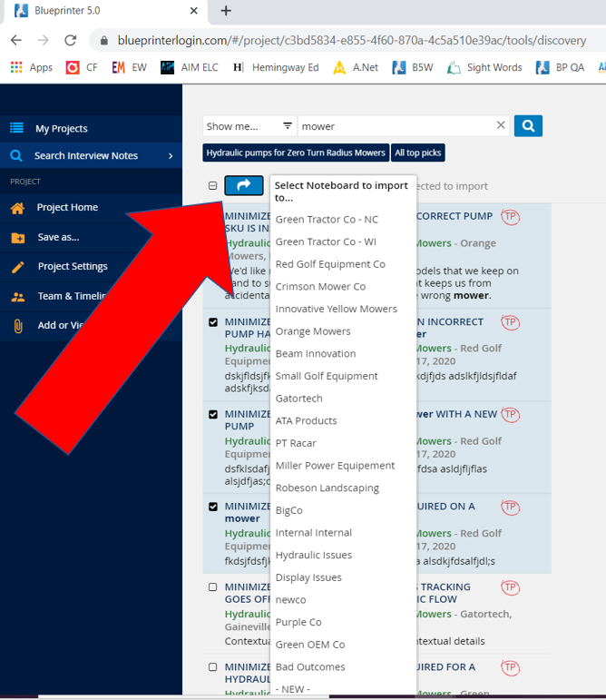Open the Show me... filter dropdown
The height and width of the screenshot is (700, 606).
click(x=249, y=126)
